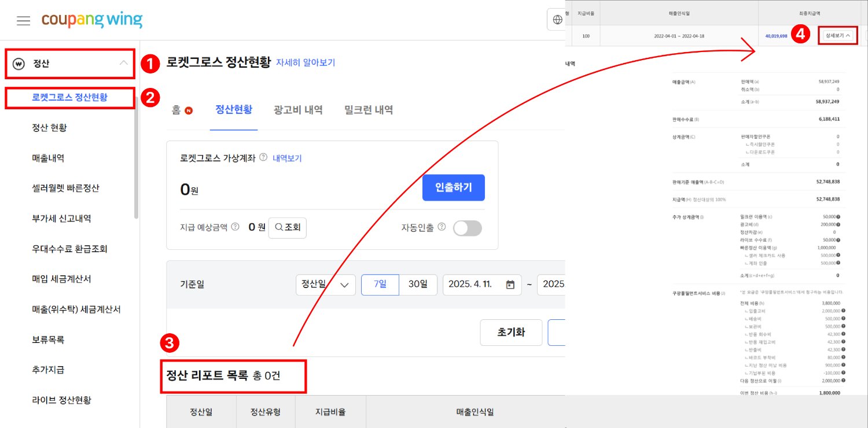Click the 내역보기 link
The height and width of the screenshot is (428, 868).
click(287, 158)
